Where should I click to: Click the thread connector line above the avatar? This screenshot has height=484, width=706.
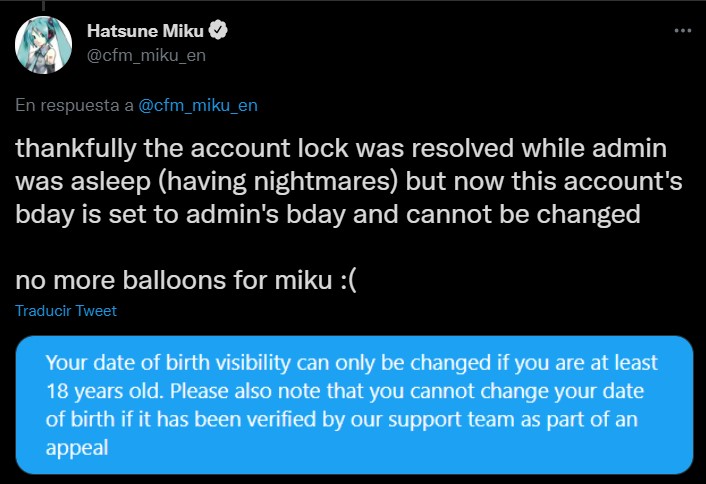click(42, 4)
